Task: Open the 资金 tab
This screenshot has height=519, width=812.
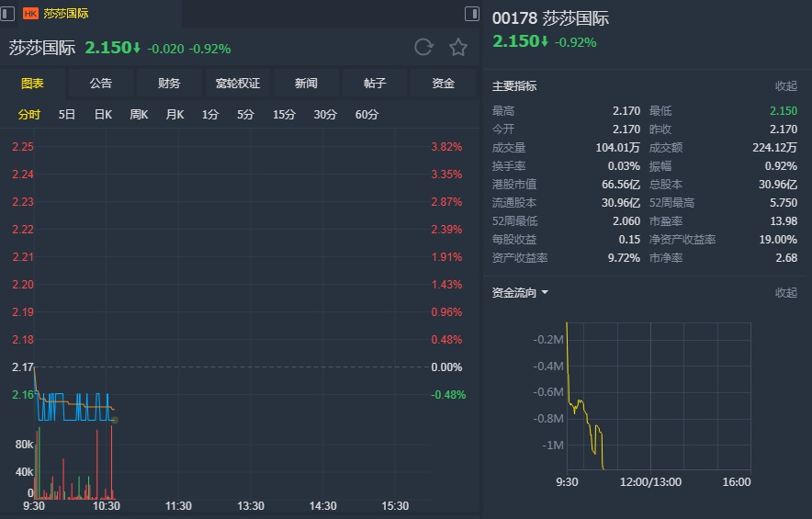Action: [x=444, y=84]
